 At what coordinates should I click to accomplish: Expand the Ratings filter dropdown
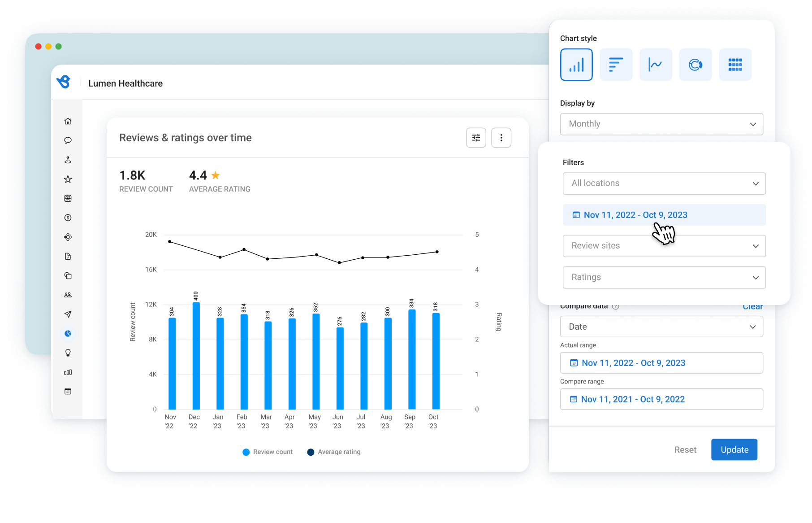pyautogui.click(x=664, y=277)
